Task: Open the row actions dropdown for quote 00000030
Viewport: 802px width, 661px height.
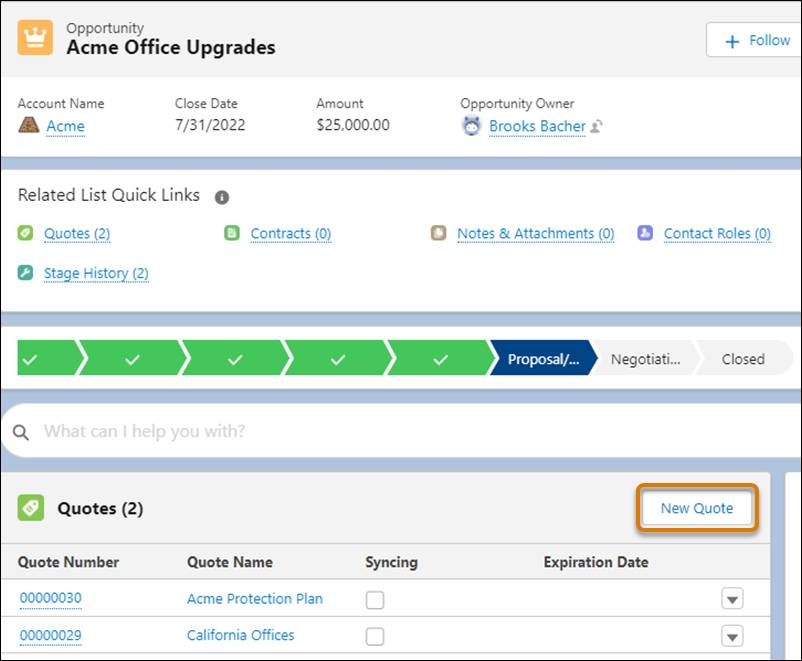Action: 732,598
